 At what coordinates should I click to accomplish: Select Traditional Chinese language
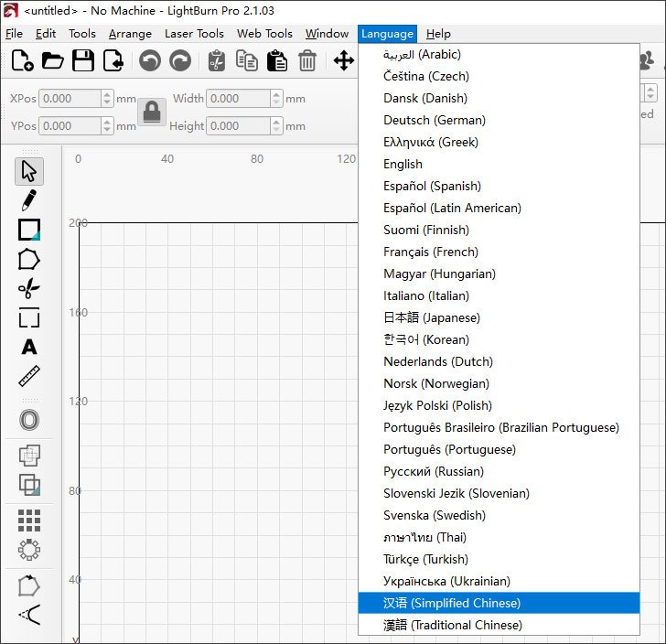(499, 625)
